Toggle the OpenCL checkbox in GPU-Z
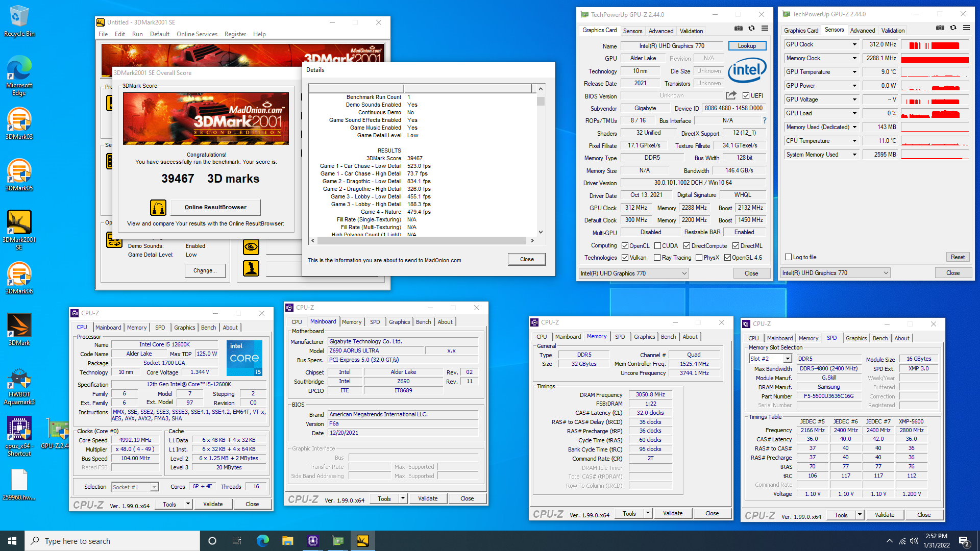980x551 pixels. pos(625,246)
